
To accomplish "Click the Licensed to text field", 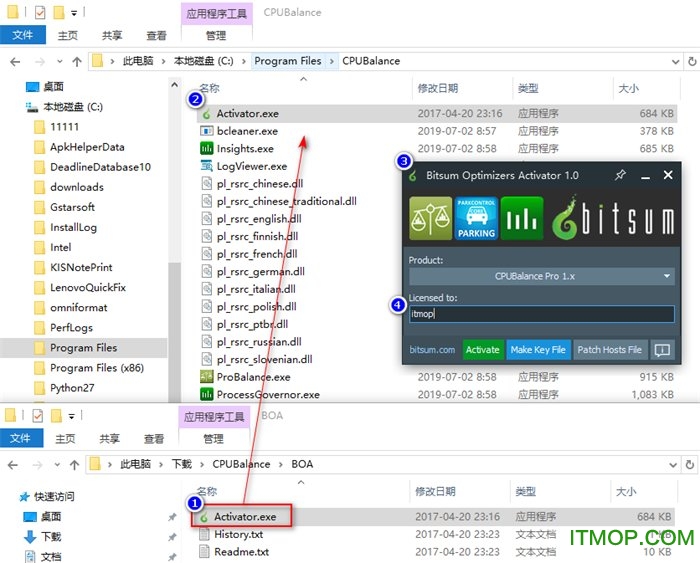I will 541,314.
